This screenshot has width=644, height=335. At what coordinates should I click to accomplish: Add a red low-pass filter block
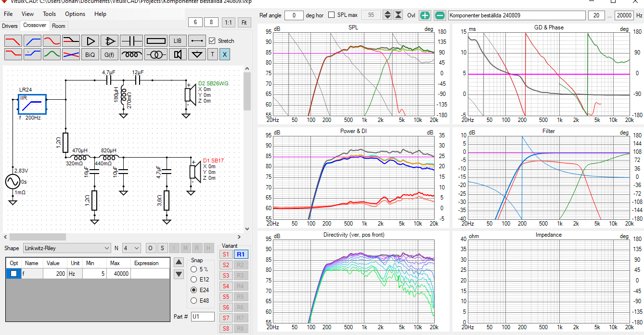tap(13, 40)
